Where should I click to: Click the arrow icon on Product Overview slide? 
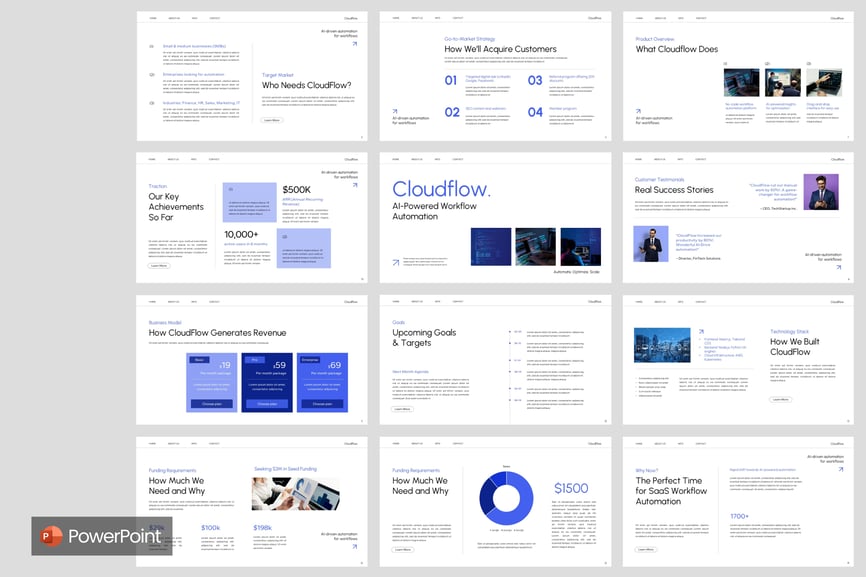[639, 112]
